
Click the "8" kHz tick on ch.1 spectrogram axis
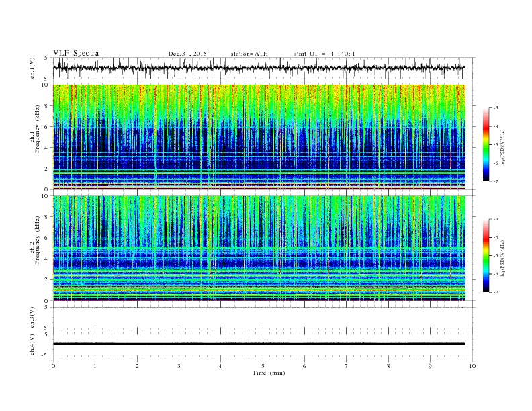click(47, 106)
